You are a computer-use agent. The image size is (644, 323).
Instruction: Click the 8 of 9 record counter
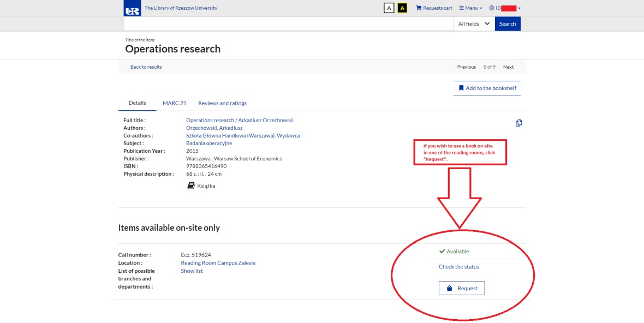(490, 67)
